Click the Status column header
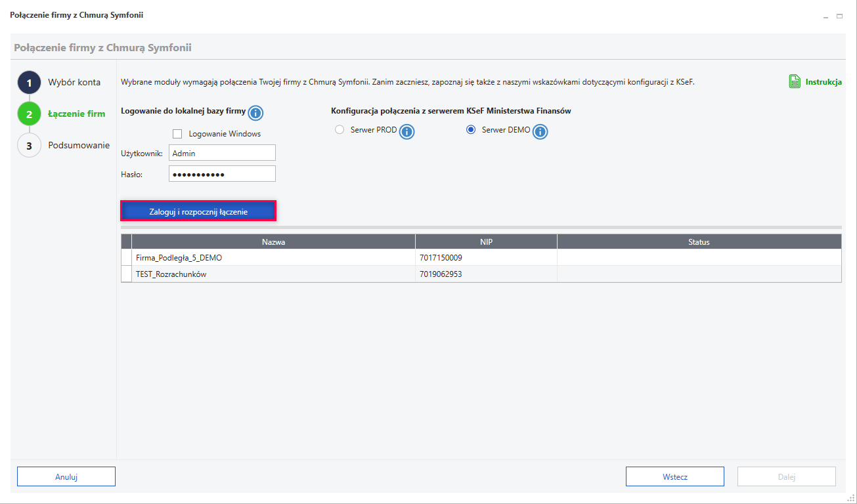The width and height of the screenshot is (857, 504). point(699,242)
